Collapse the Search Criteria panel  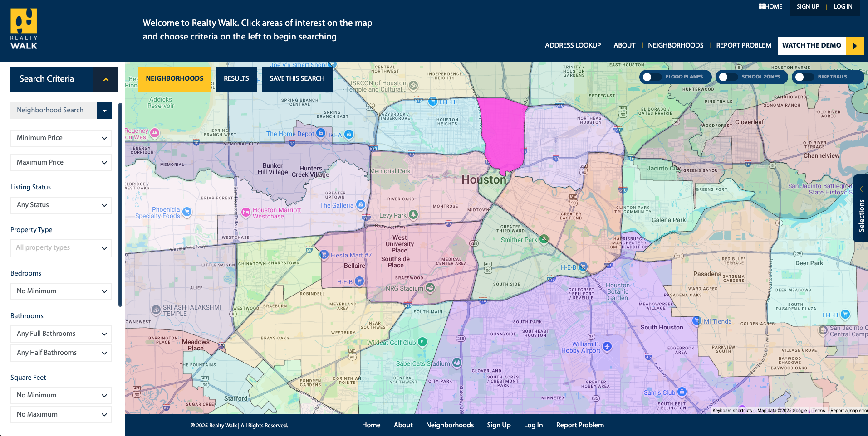pos(106,79)
